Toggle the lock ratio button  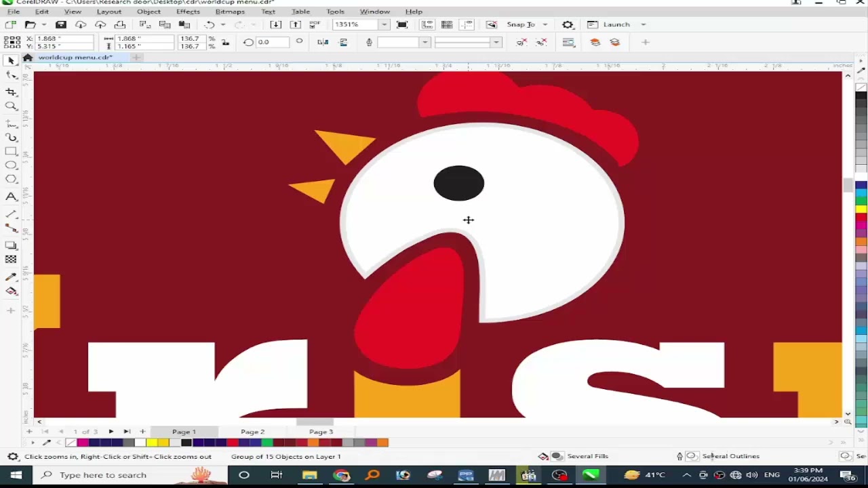point(225,42)
